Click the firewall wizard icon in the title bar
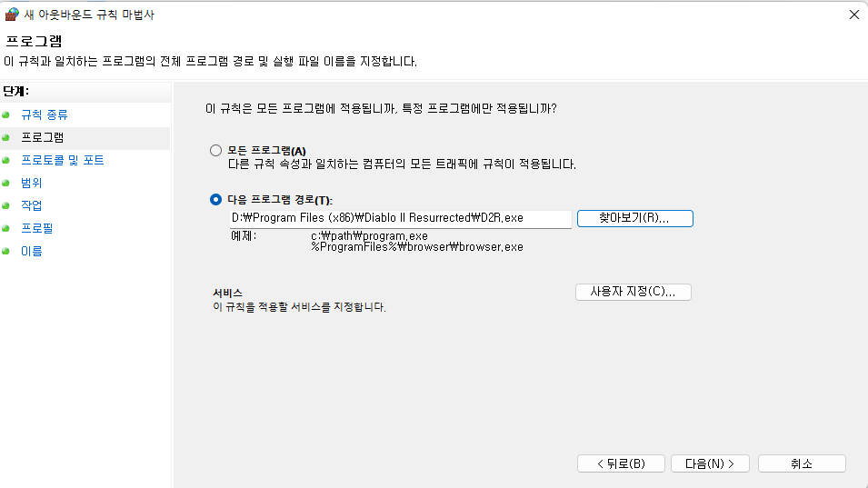Image resolution: width=868 pixels, height=488 pixels. (12, 14)
